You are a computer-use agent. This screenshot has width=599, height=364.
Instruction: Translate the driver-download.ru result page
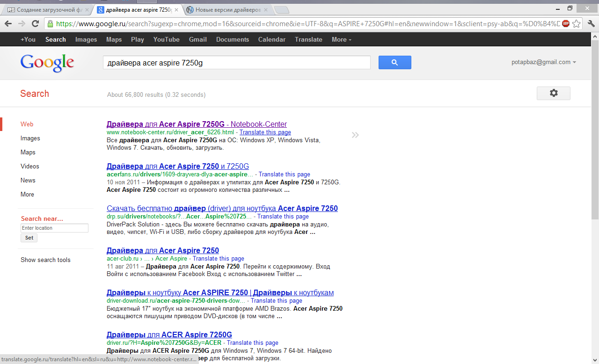pyautogui.click(x=277, y=301)
